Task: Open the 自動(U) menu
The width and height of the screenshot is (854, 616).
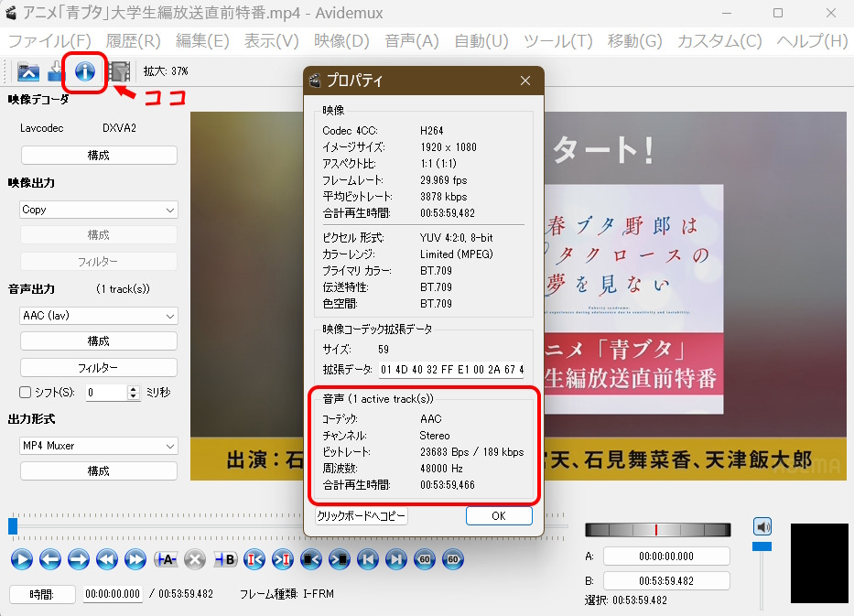Action: [x=481, y=41]
